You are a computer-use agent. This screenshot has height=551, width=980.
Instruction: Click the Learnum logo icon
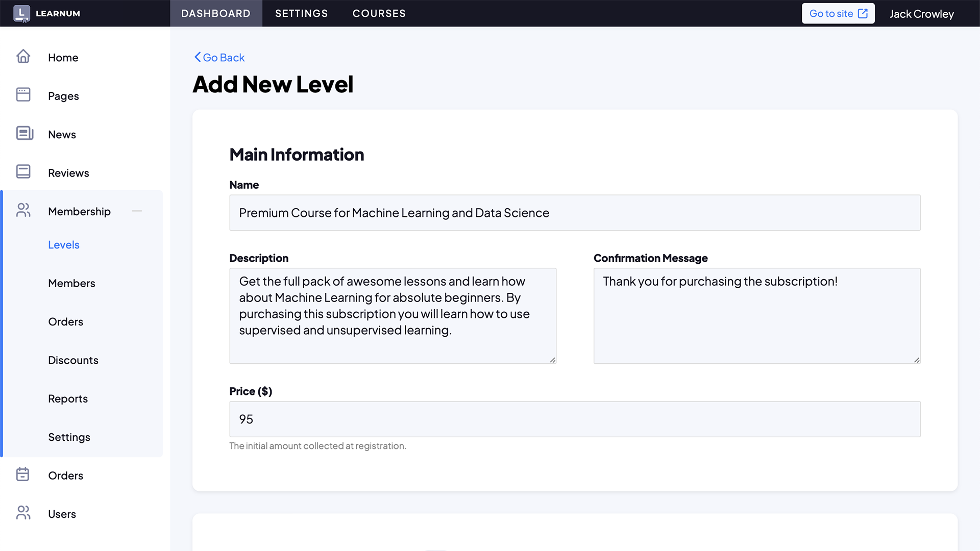point(21,12)
